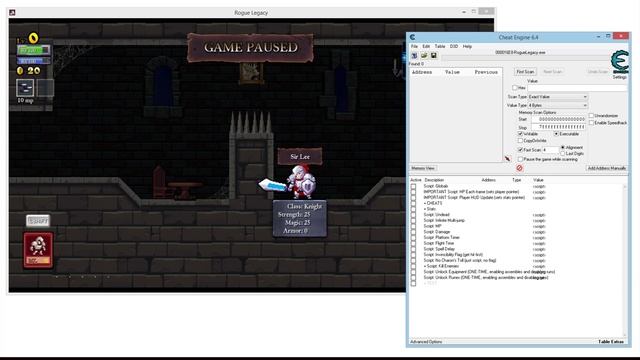Click the empty equipment slot in HUD
The width and height of the screenshot is (640, 360).
pyautogui.click(x=45, y=87)
